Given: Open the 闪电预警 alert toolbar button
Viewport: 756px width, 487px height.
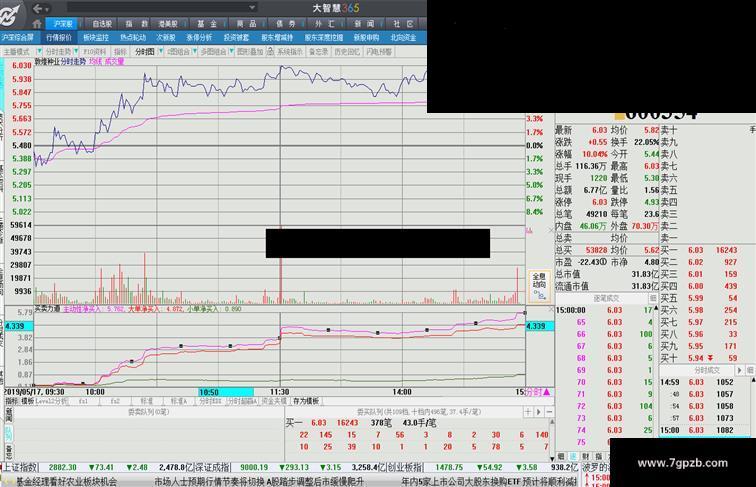Looking at the screenshot, I should pyautogui.click(x=378, y=51).
